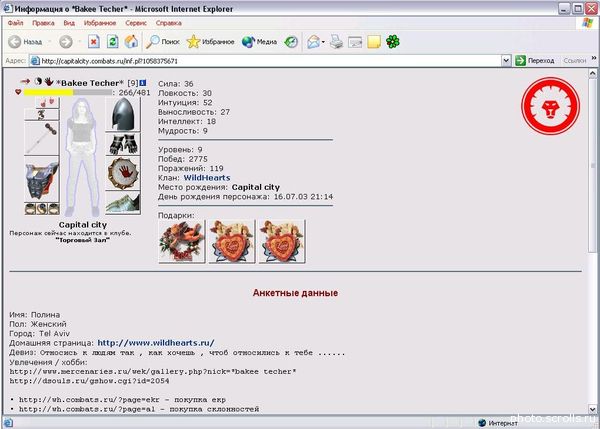Click the Анкетные данные heading

click(x=295, y=293)
